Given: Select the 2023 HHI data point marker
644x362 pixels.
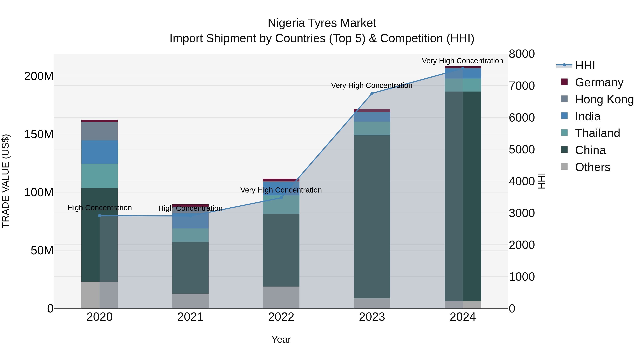Looking at the screenshot, I should [x=372, y=93].
